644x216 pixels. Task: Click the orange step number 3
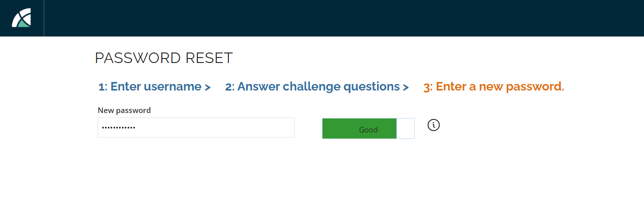point(427,87)
